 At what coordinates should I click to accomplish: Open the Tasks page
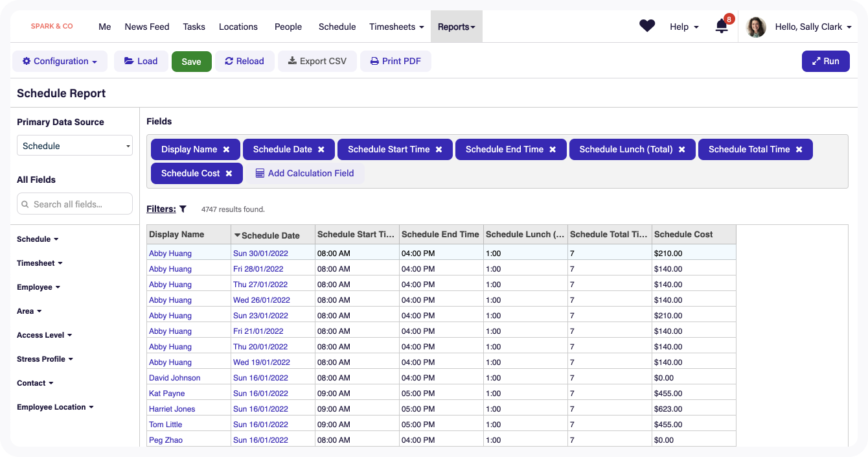coord(194,27)
